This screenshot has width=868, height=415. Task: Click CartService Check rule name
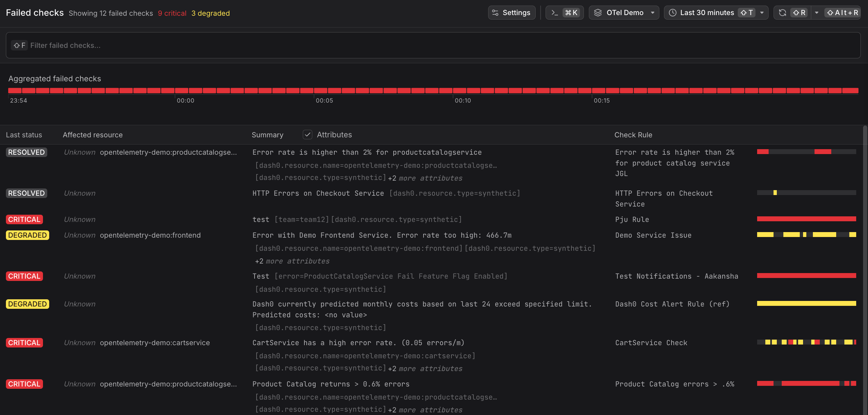point(651,343)
